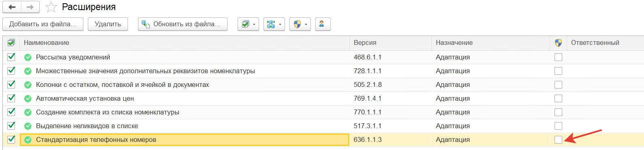
Task: Go forward with the right arrow button
Action: point(30,7)
